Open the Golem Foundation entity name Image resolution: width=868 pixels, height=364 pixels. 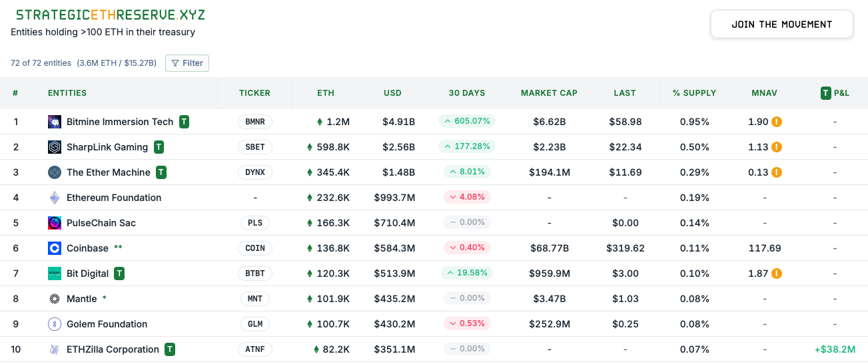coord(107,324)
